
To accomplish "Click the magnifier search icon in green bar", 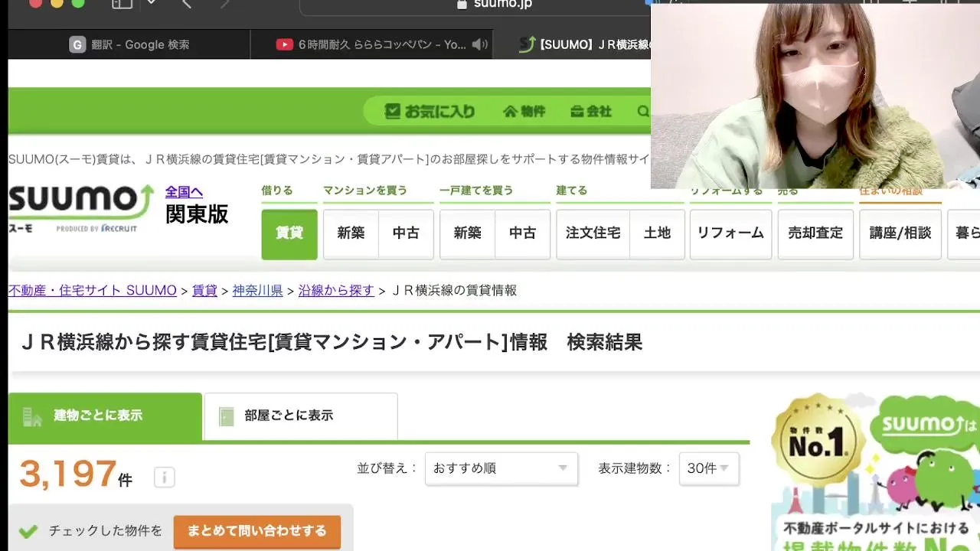I will click(643, 112).
